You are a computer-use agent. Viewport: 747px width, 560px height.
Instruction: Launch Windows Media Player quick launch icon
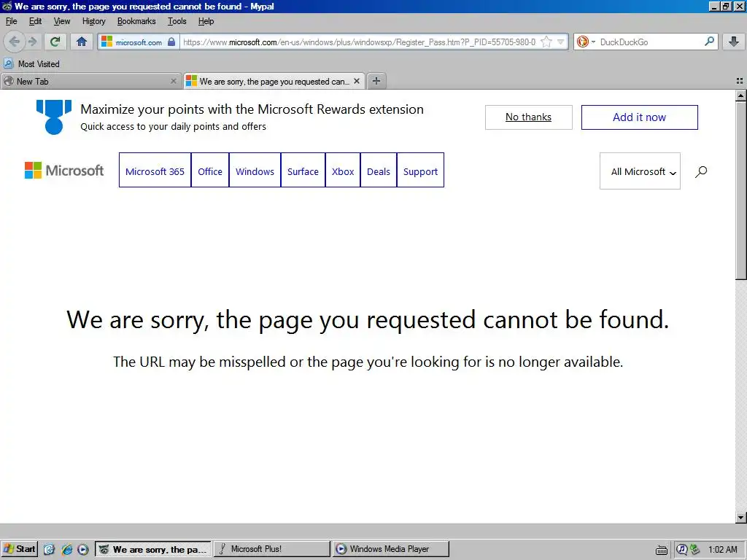point(83,549)
